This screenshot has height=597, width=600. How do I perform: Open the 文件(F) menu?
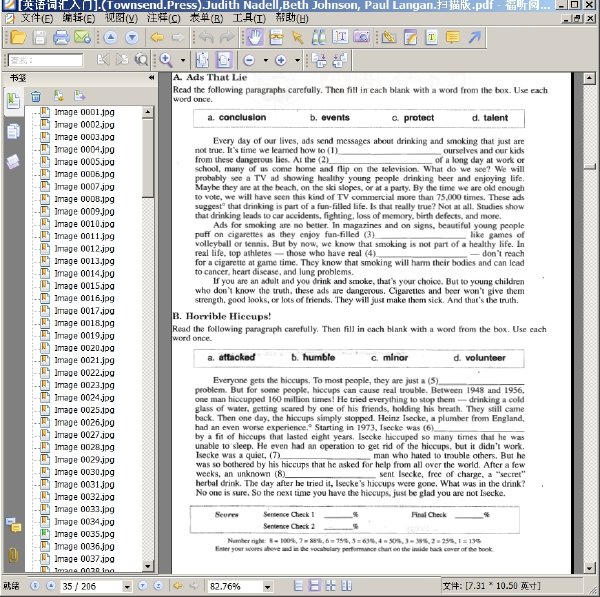[37, 18]
